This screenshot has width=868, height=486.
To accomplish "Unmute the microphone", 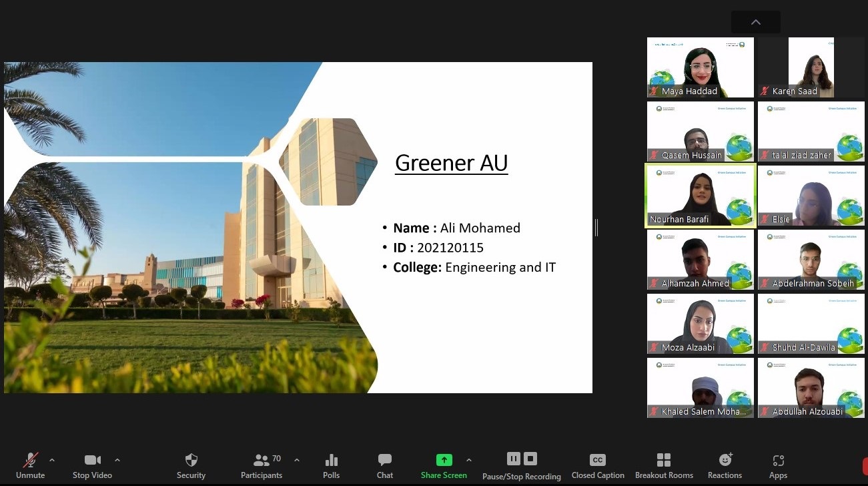I will [x=30, y=460].
